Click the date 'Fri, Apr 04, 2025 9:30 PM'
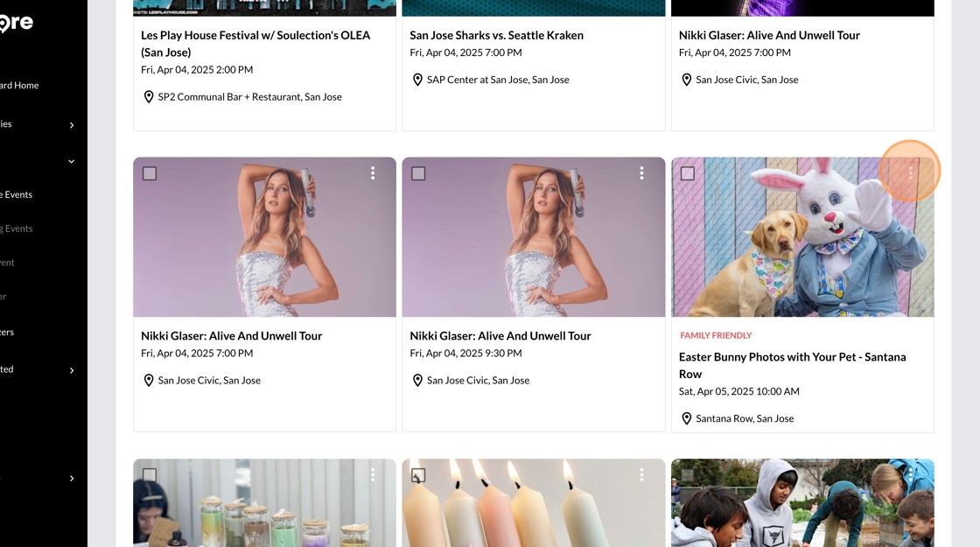This screenshot has width=980, height=547. point(465,354)
